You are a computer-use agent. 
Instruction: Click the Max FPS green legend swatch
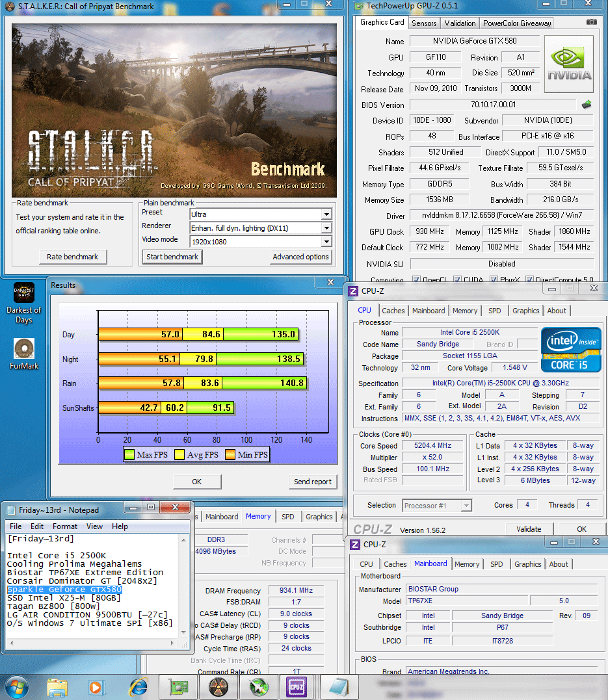(x=129, y=455)
